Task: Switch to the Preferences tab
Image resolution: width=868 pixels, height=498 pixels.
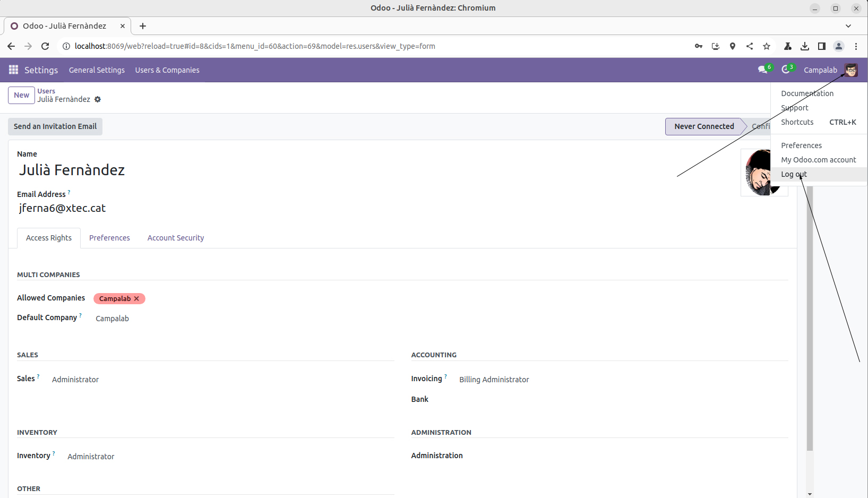Action: 109,238
